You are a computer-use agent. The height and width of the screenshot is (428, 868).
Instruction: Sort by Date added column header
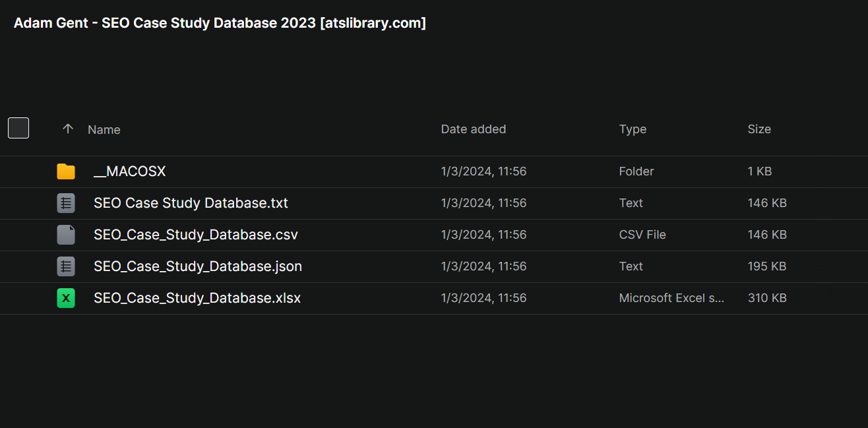point(474,129)
